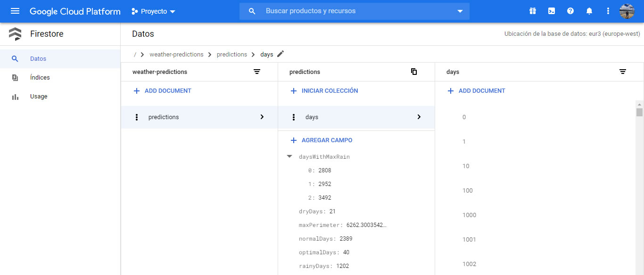Click the copy icon beside predictions header
The width and height of the screenshot is (644, 275).
[x=414, y=72]
